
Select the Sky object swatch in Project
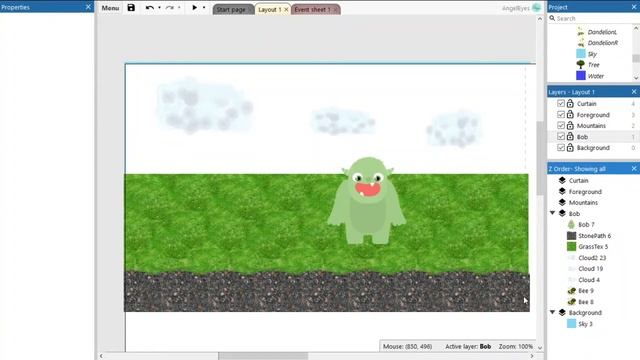click(x=581, y=53)
